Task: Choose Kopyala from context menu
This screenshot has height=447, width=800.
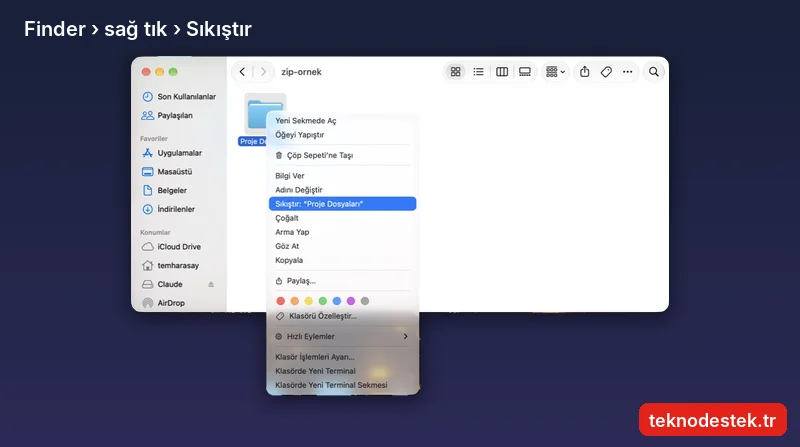Action: [x=342, y=260]
